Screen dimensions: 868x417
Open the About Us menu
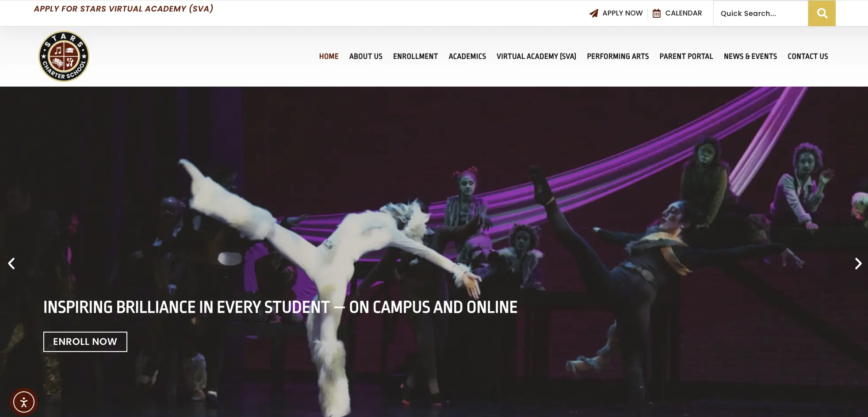[x=366, y=56]
